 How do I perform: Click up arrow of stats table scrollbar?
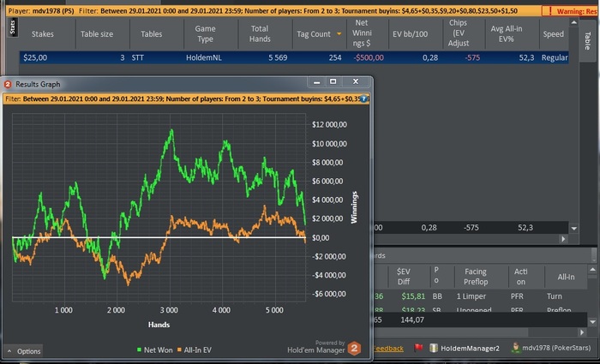click(573, 22)
